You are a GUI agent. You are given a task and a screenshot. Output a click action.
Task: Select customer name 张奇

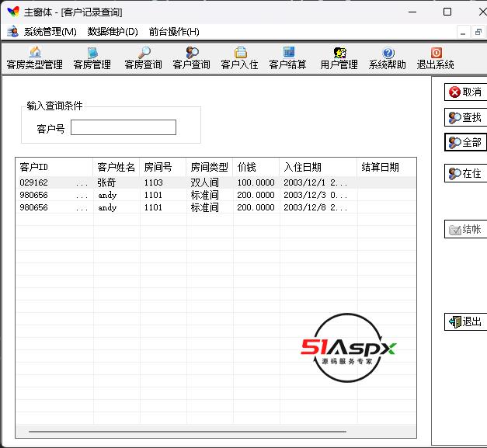click(106, 182)
